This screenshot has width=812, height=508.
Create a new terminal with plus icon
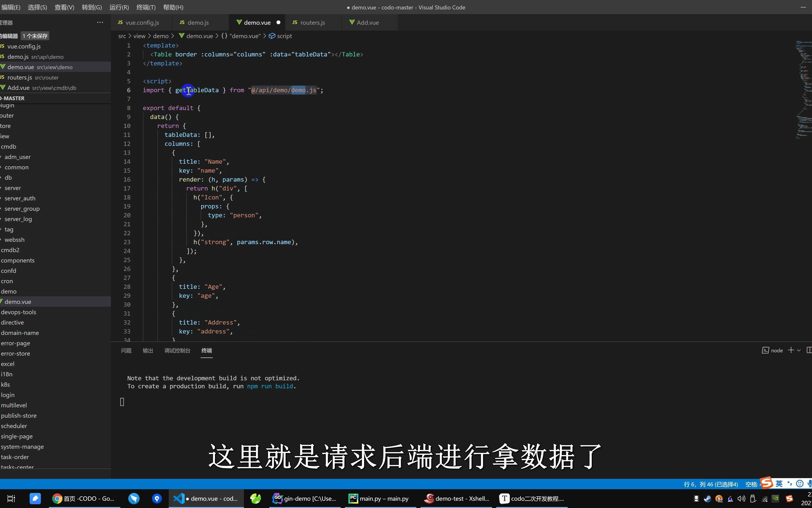(791, 350)
